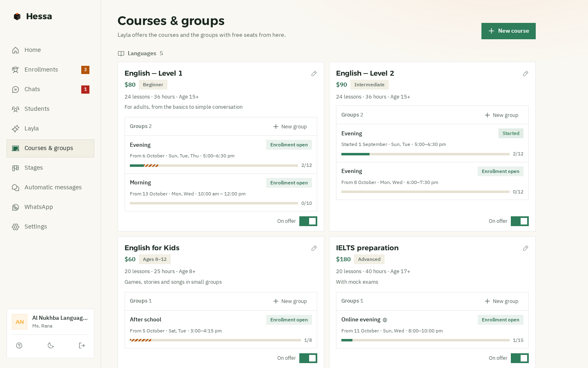Click the Enrollments badge showing 3
Viewport: 588px width, 368px height.
coord(85,70)
